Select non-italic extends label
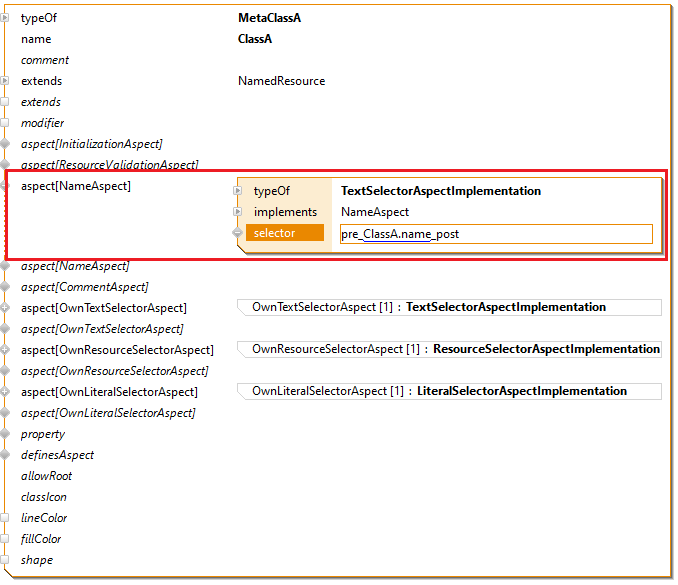This screenshot has width=678, height=585. (x=42, y=81)
